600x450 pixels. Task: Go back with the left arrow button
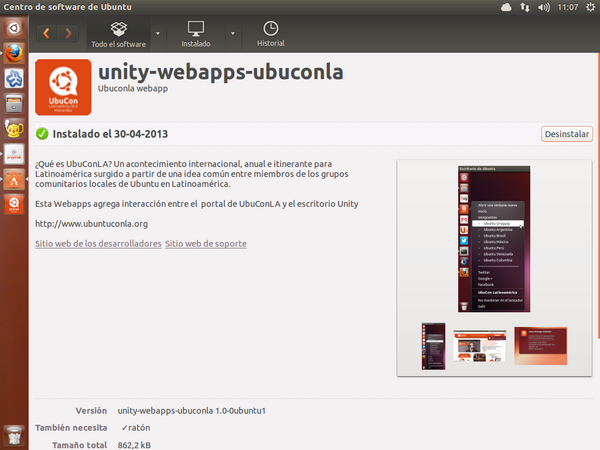[47, 33]
